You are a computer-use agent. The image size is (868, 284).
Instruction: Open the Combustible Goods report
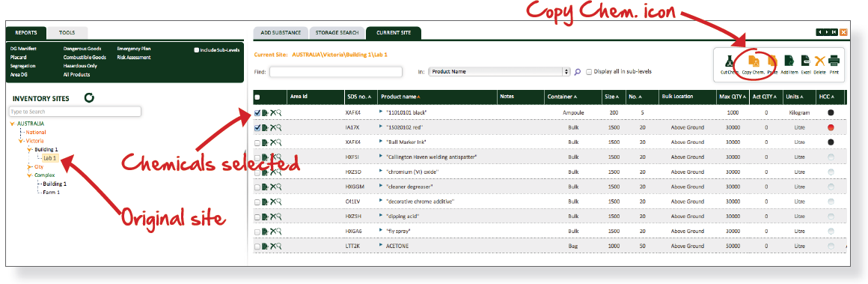pos(85,57)
